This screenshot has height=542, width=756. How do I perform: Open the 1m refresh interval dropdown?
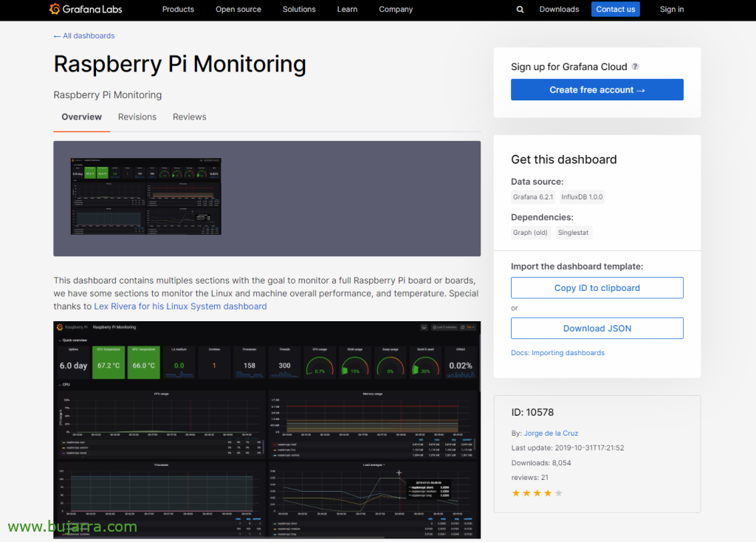[470, 327]
